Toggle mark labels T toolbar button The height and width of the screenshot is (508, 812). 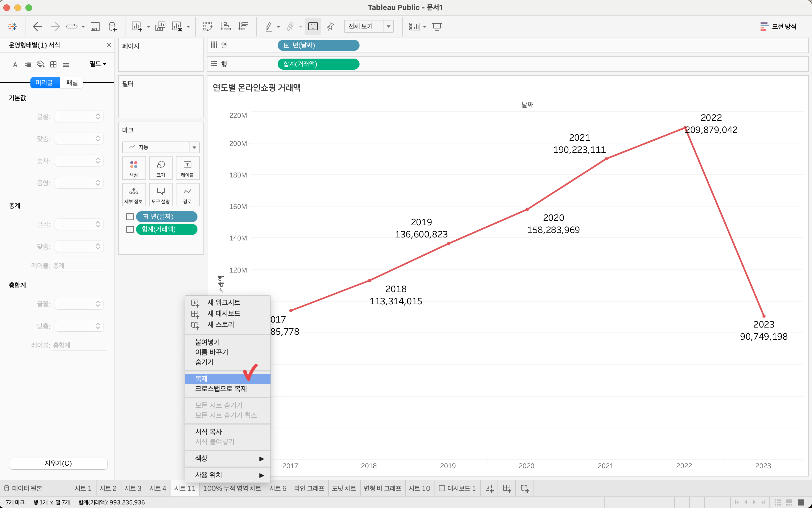click(313, 26)
